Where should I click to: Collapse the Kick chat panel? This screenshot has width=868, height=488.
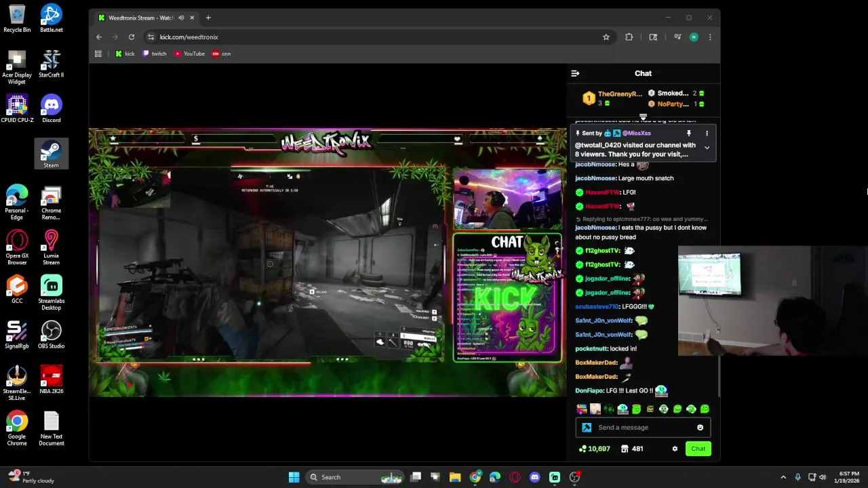coord(575,73)
